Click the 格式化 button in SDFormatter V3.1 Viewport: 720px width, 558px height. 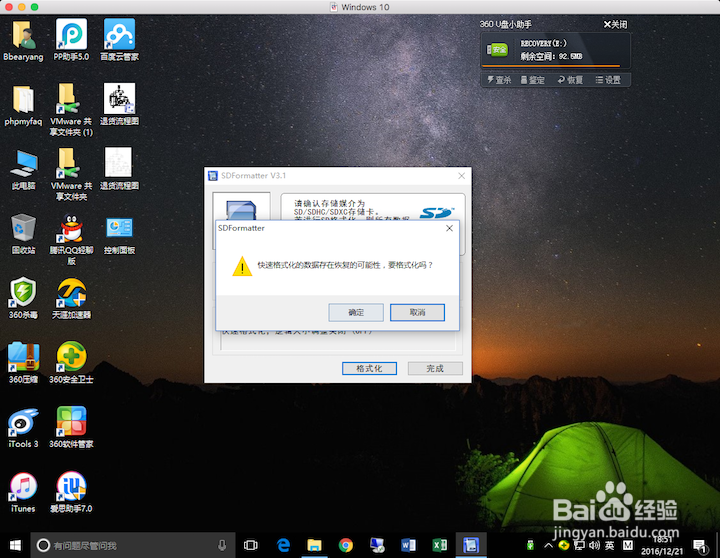click(369, 368)
